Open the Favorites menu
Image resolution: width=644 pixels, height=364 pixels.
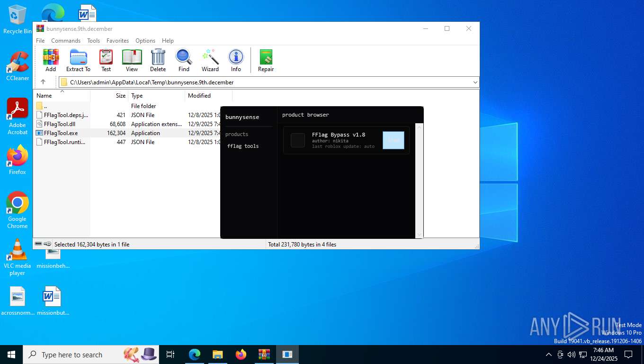point(117,41)
